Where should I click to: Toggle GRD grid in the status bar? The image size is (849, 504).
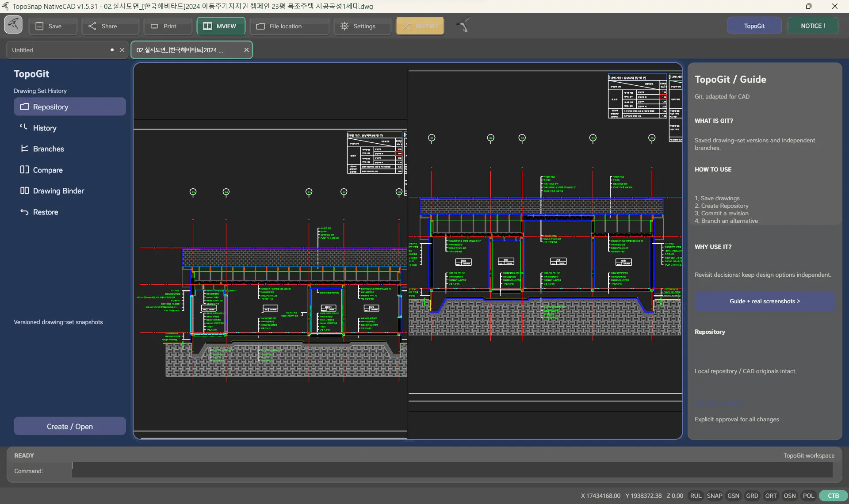pos(752,496)
